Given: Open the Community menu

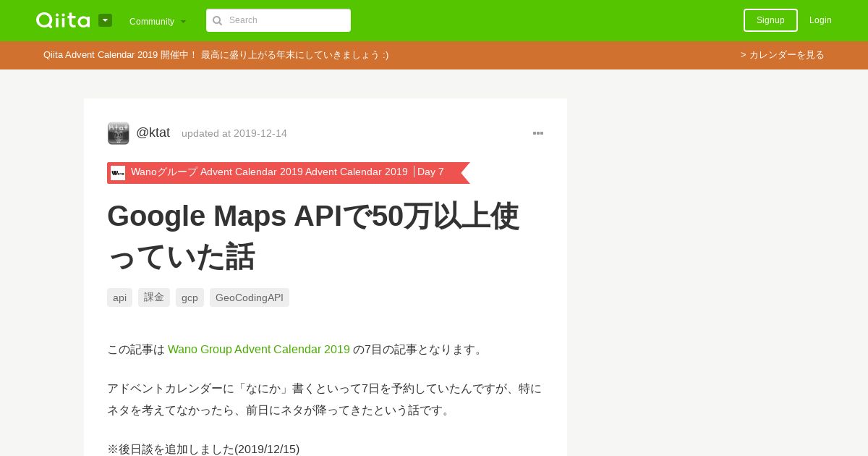Looking at the screenshot, I should (x=158, y=21).
